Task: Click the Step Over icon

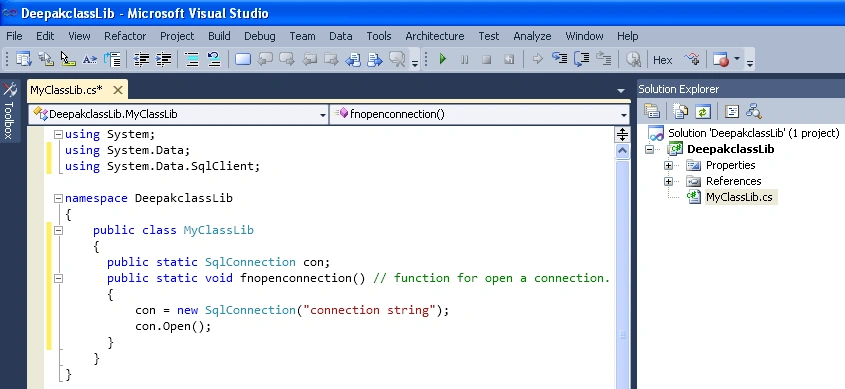Action: pos(581,59)
